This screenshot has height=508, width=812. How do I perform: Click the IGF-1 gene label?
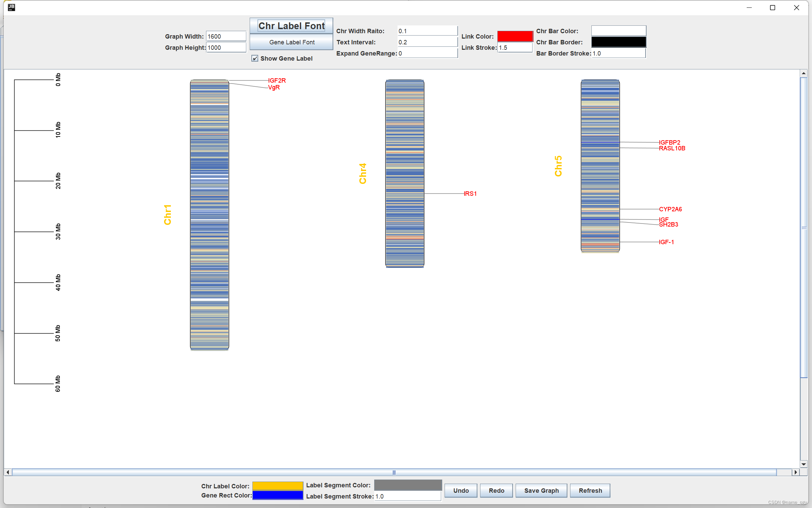coord(667,242)
